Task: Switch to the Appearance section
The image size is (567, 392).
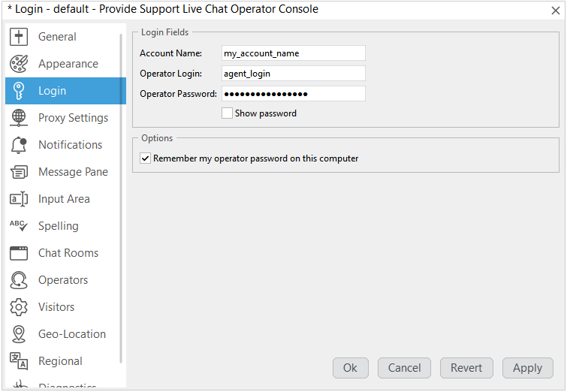Action: (65, 64)
